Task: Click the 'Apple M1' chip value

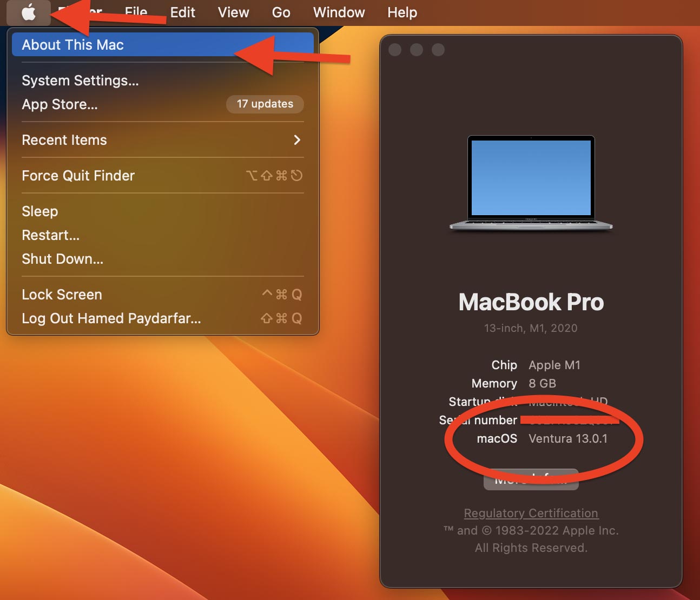Action: (x=554, y=365)
